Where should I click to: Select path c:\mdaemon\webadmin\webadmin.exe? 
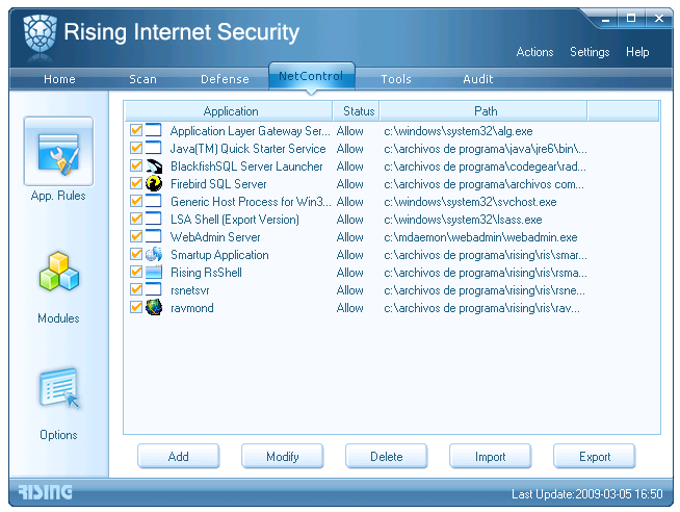[x=481, y=237]
